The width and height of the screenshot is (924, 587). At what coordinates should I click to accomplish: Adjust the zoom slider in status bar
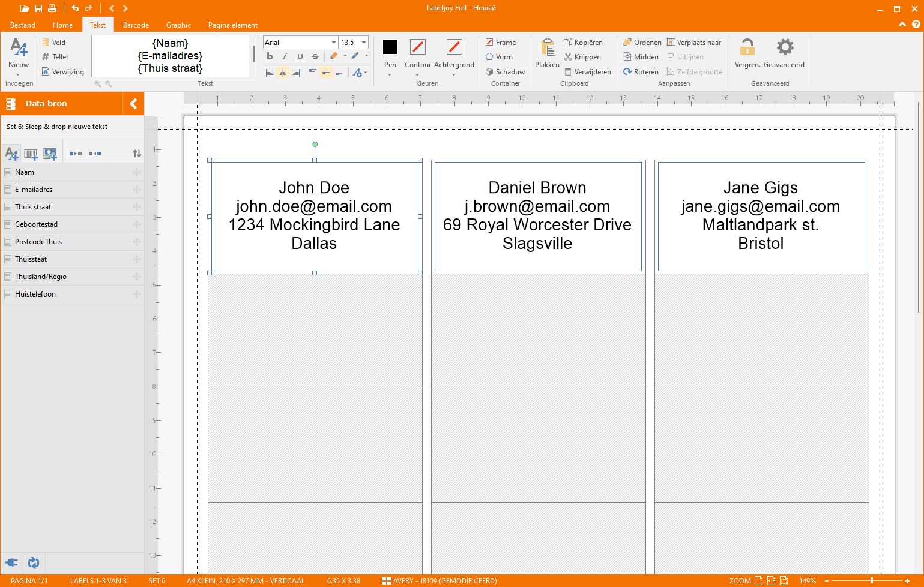tap(872, 581)
